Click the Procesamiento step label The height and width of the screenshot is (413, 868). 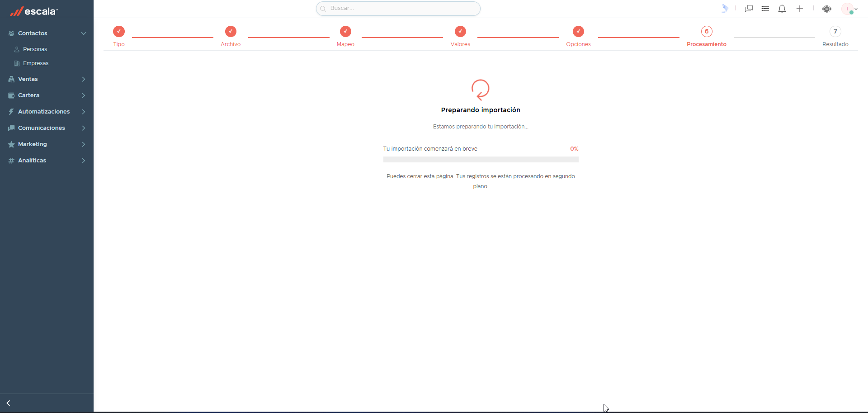pos(707,44)
